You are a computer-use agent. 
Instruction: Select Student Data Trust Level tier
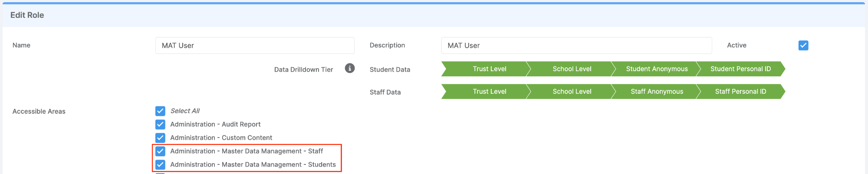489,69
